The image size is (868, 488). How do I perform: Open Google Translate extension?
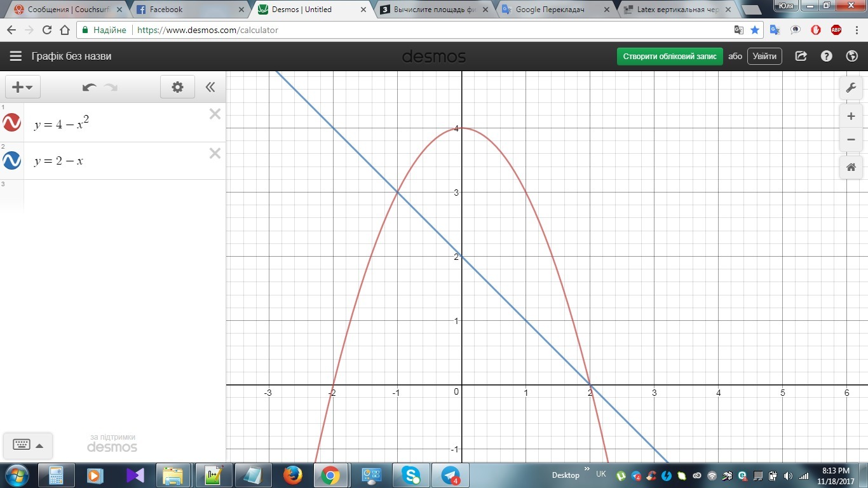tap(775, 30)
